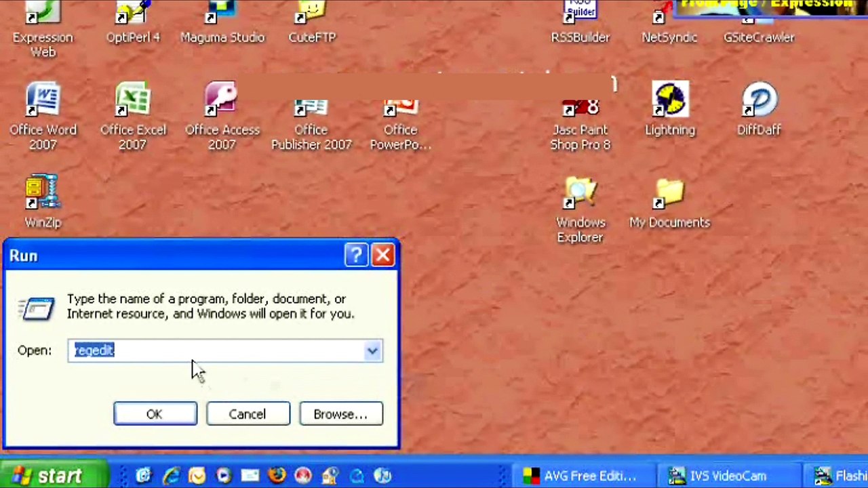This screenshot has width=868, height=488.
Task: Click the envelope mail icon in Quick Launch
Action: tap(250, 476)
